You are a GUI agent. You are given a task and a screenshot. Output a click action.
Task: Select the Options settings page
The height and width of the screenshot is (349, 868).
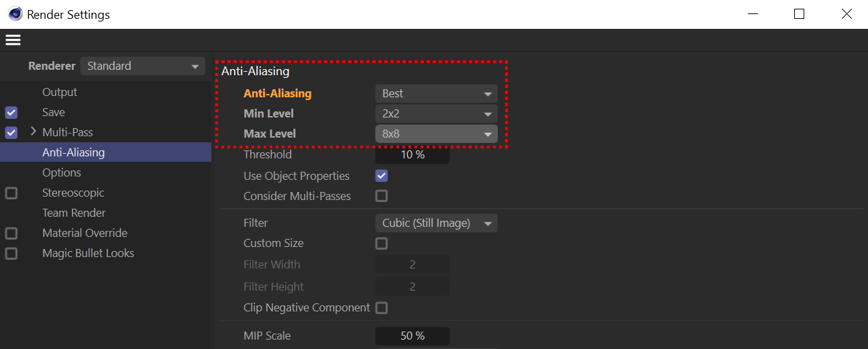pyautogui.click(x=62, y=172)
